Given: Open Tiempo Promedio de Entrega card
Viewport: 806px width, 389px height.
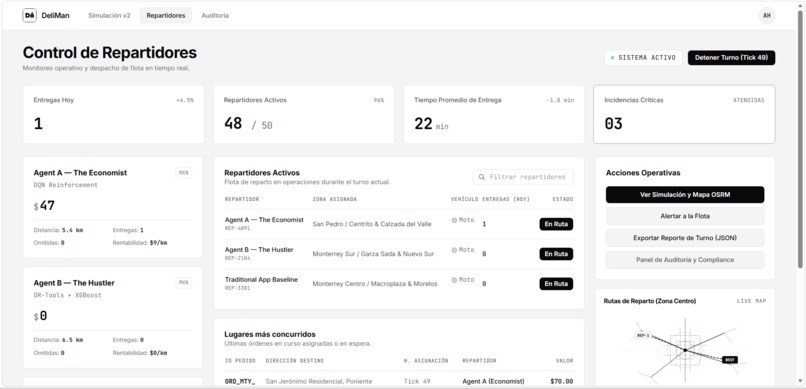Looking at the screenshot, I should [494, 114].
